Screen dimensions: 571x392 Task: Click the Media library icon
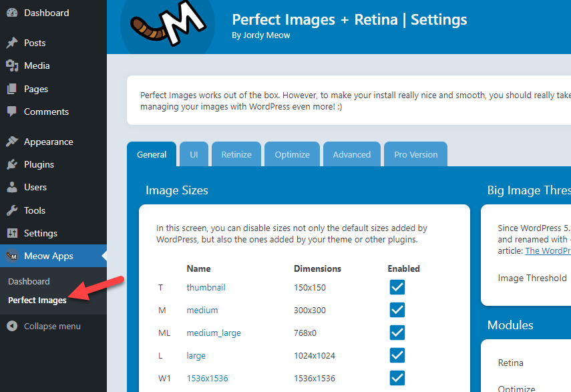pyautogui.click(x=12, y=65)
